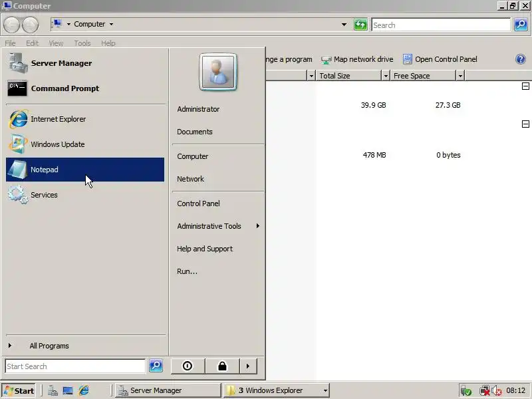Select the 27.3 GB free space value
The image size is (532, 399).
tap(448, 105)
